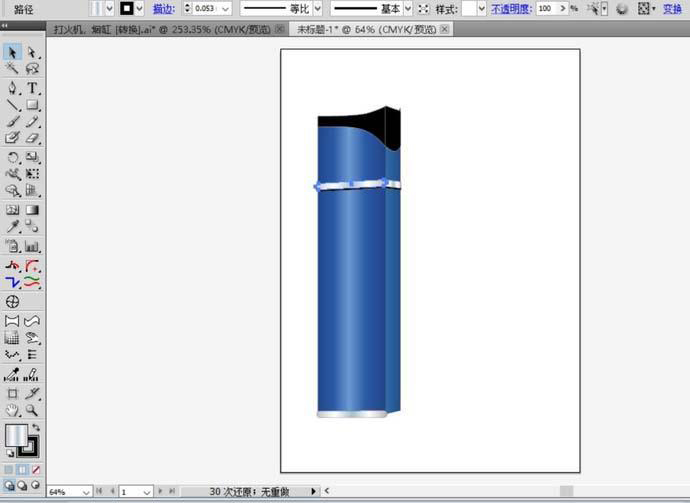Pick the Rectangle tool

(x=32, y=105)
